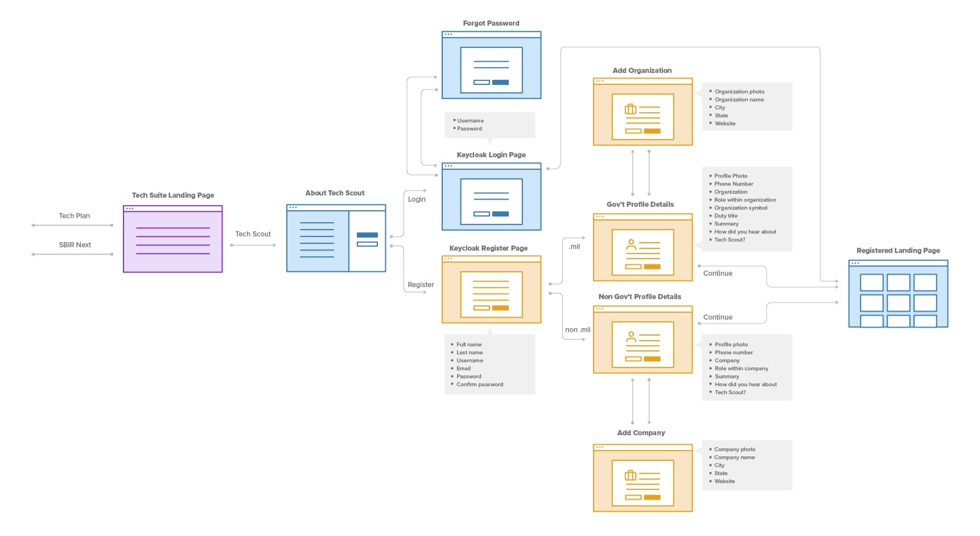The height and width of the screenshot is (536, 980).
Task: Click the "Tech Plan" arrow label
Action: coord(75,216)
